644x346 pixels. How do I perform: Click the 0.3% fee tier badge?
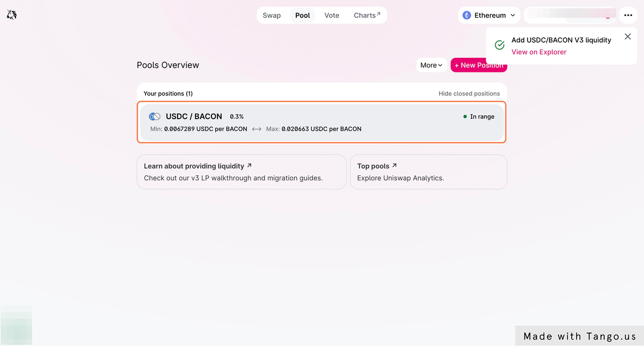click(x=237, y=116)
